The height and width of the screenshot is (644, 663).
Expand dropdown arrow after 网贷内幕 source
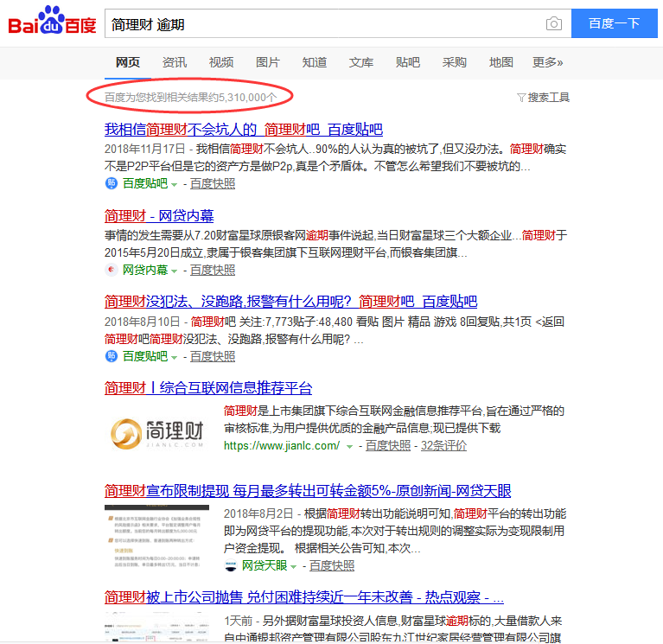pyautogui.click(x=174, y=271)
